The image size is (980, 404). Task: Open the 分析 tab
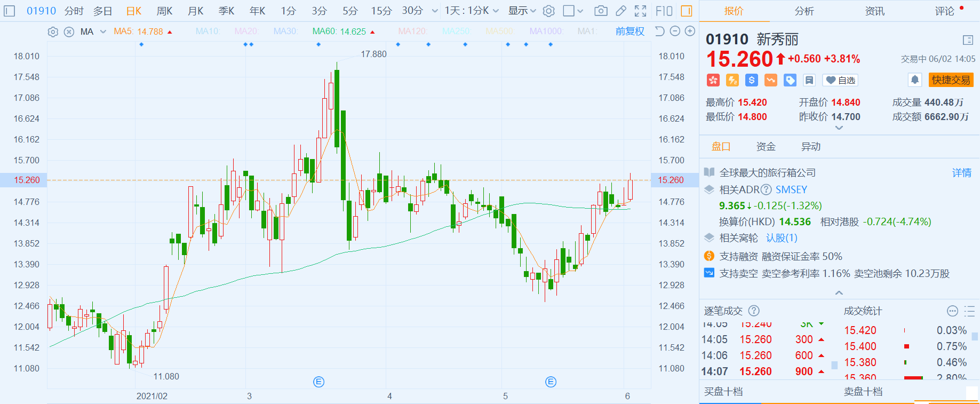click(x=804, y=11)
